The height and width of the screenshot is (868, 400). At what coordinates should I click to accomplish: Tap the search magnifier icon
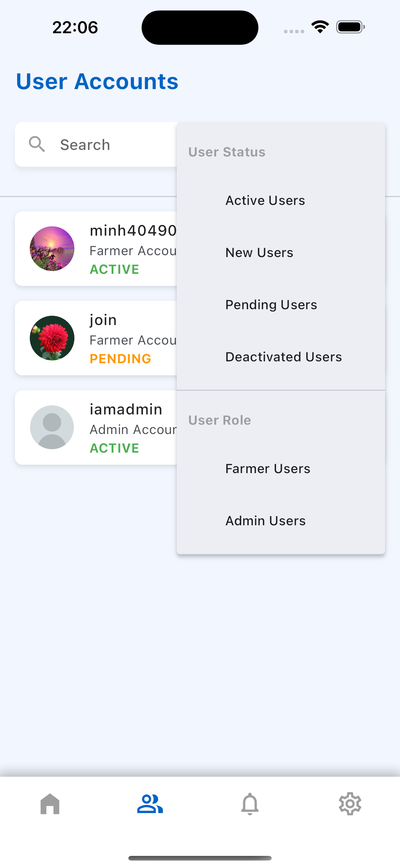pos(37,144)
